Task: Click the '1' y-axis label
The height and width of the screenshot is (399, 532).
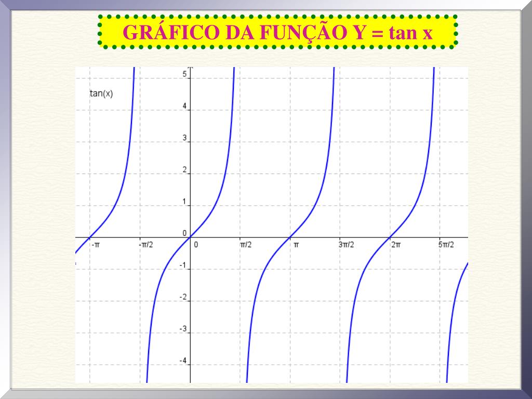Action: click(184, 202)
